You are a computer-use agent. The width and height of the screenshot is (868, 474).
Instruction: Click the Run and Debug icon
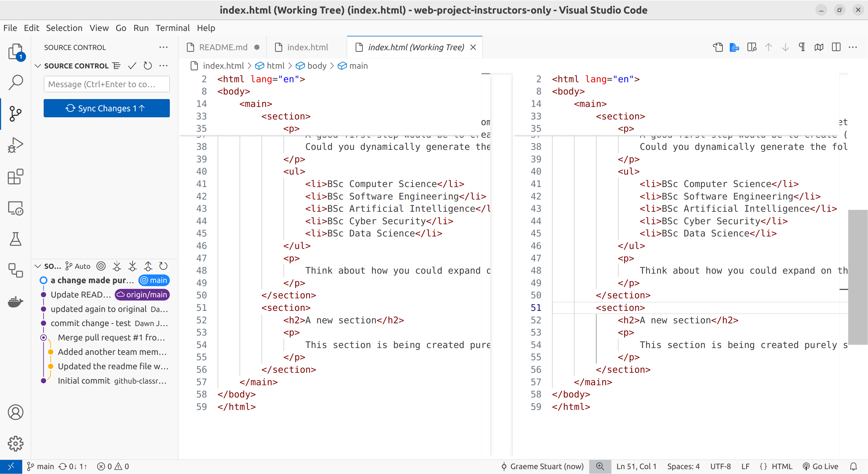coord(16,145)
